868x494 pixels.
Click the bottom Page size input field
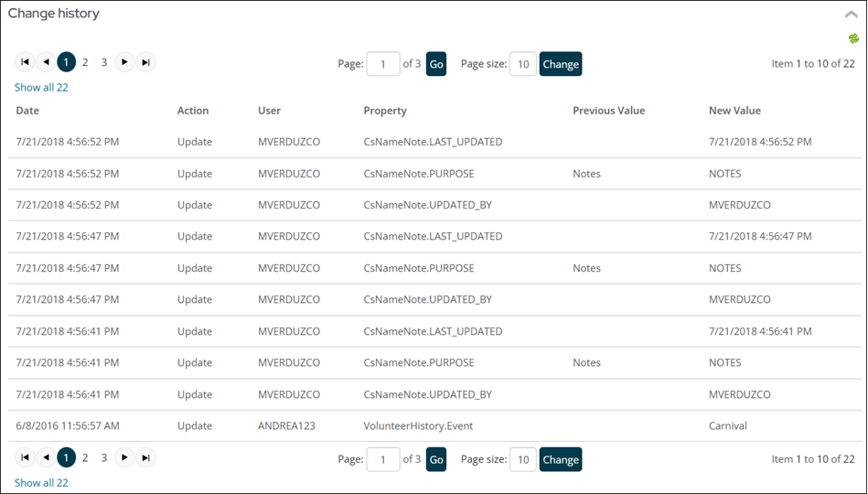coord(523,459)
